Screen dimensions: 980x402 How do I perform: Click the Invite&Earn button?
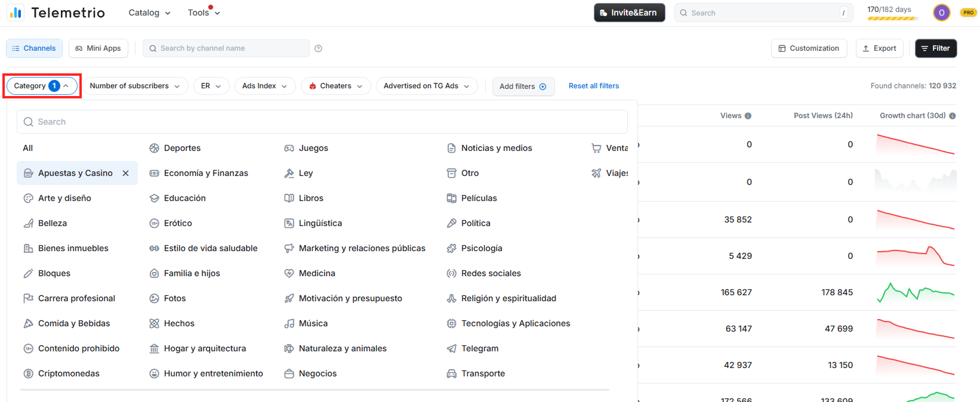(x=628, y=13)
